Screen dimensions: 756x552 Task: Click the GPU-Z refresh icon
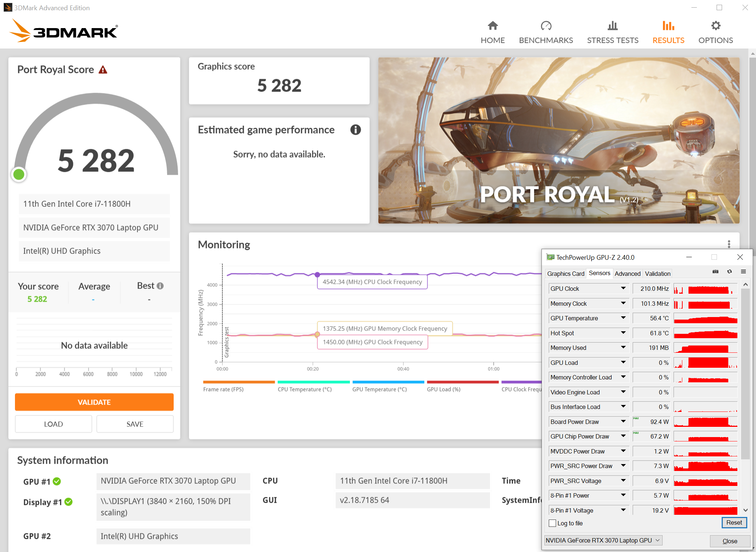click(x=729, y=272)
